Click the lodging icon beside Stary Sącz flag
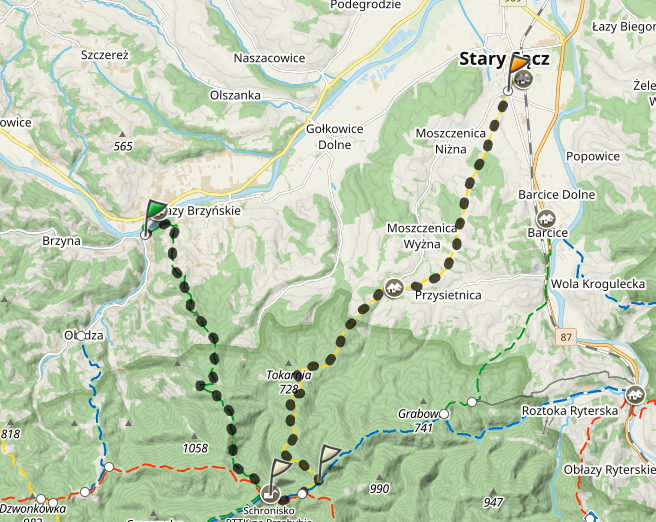Viewport: 656px width, 522px height. point(523,78)
